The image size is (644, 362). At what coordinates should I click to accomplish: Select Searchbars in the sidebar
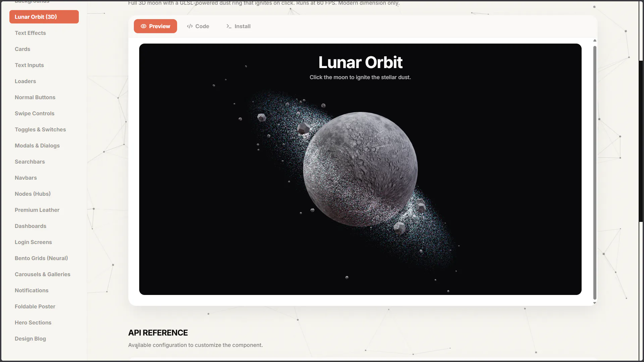pyautogui.click(x=44, y=162)
